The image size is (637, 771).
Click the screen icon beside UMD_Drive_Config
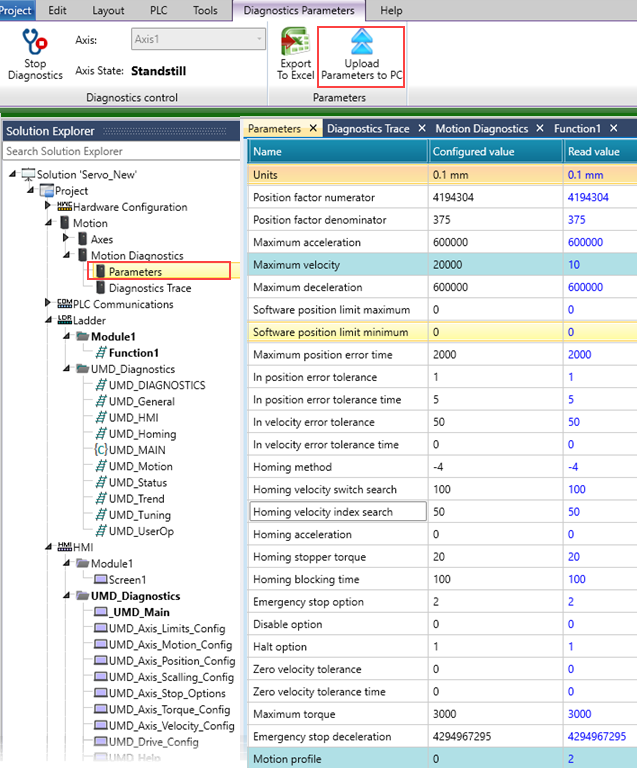[100, 741]
